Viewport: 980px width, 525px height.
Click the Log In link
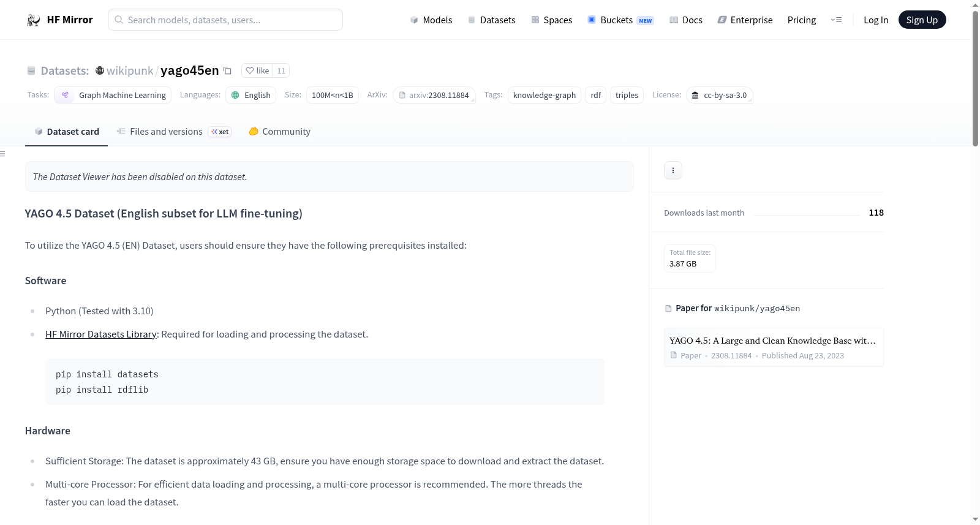pos(876,20)
